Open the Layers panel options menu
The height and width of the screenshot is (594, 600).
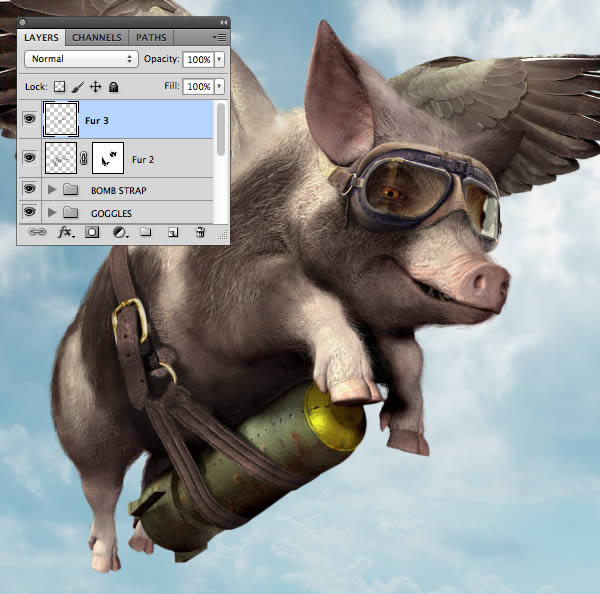point(219,38)
